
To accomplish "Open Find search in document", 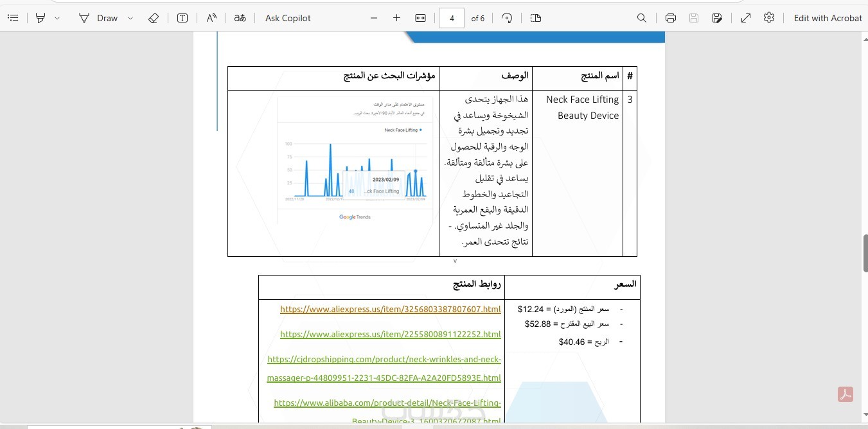I will pyautogui.click(x=642, y=18).
